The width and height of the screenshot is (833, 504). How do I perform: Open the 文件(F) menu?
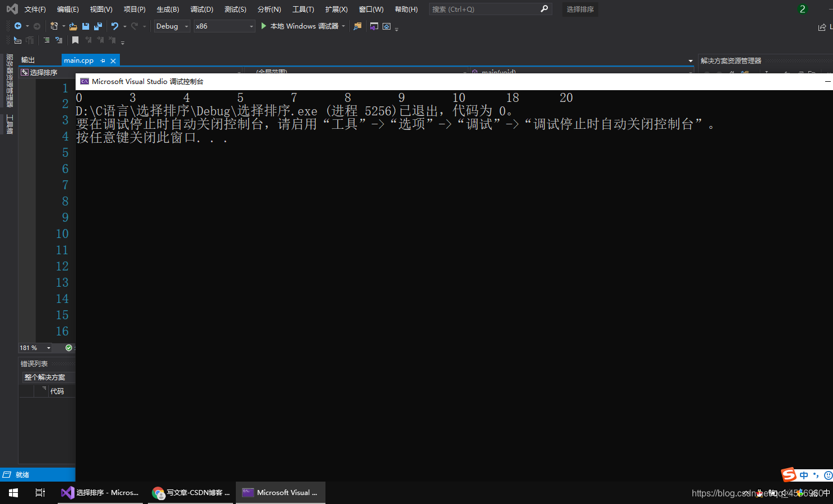point(35,9)
